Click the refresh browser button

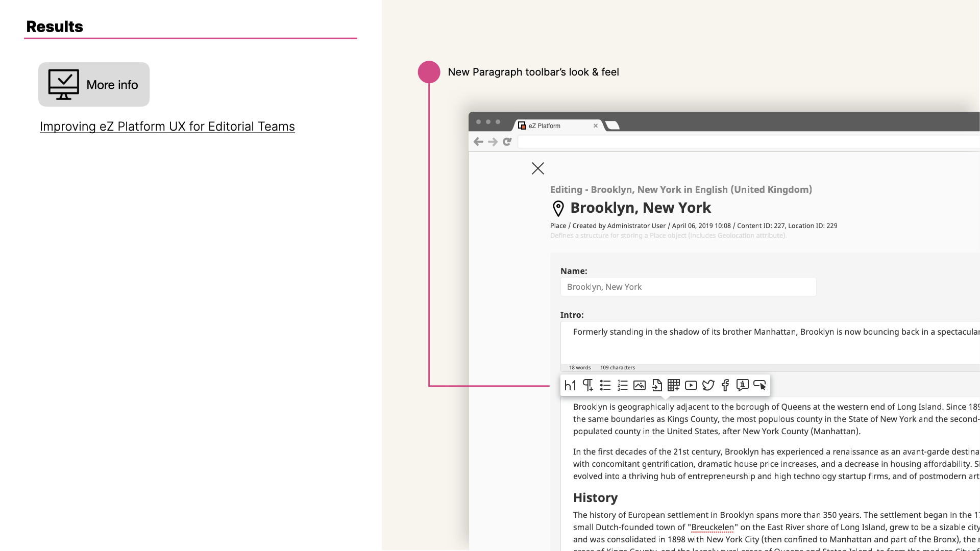507,141
